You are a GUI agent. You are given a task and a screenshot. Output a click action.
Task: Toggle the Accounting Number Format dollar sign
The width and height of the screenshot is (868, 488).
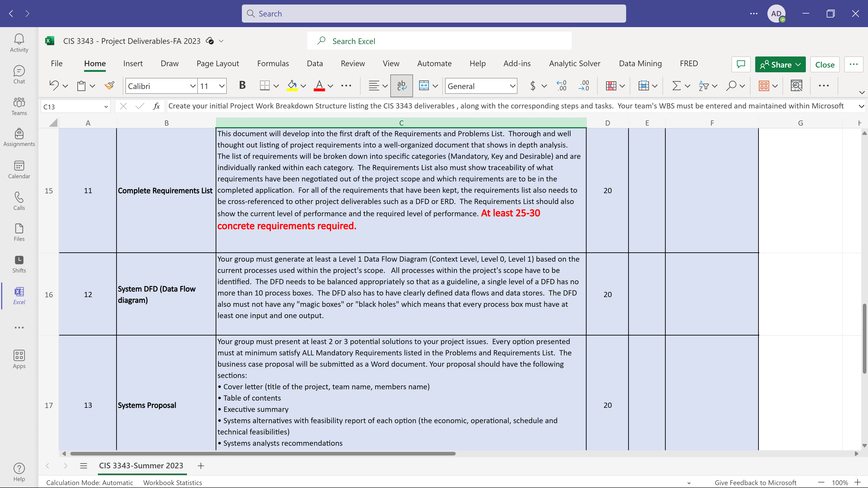coord(533,86)
